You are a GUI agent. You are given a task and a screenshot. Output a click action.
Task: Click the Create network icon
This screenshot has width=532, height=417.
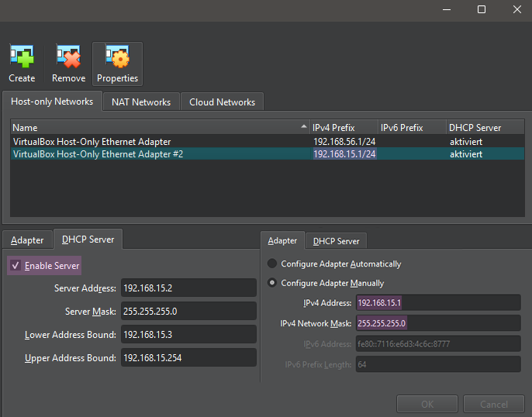pyautogui.click(x=22, y=64)
